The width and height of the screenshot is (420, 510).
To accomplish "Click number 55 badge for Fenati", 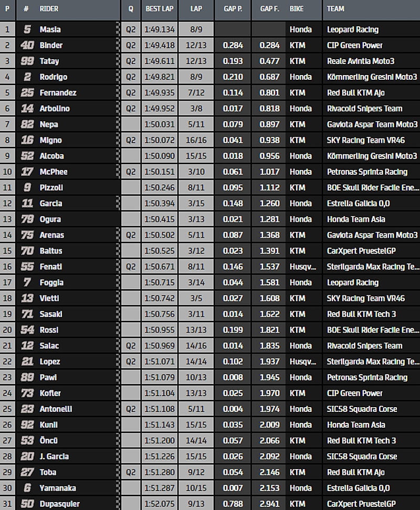I will 27,267.
